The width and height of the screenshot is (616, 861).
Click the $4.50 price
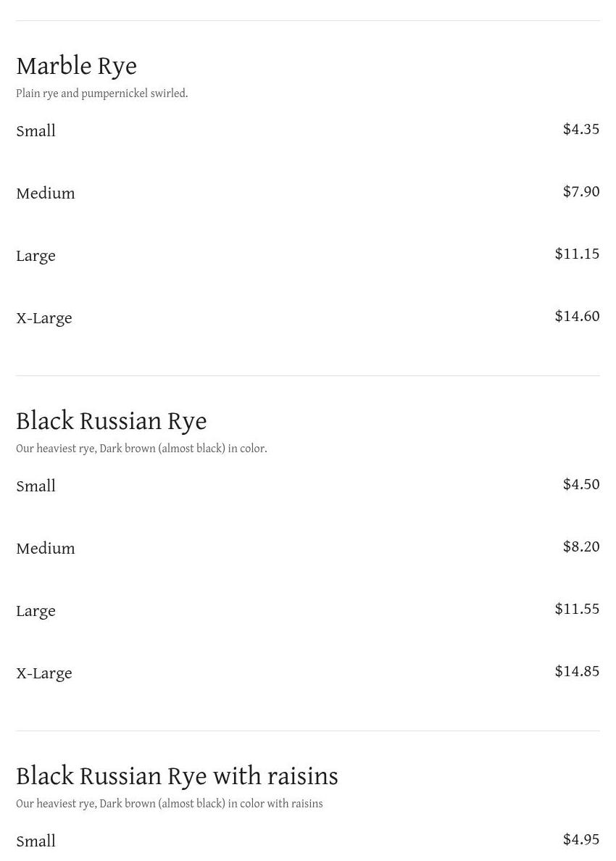click(x=581, y=484)
